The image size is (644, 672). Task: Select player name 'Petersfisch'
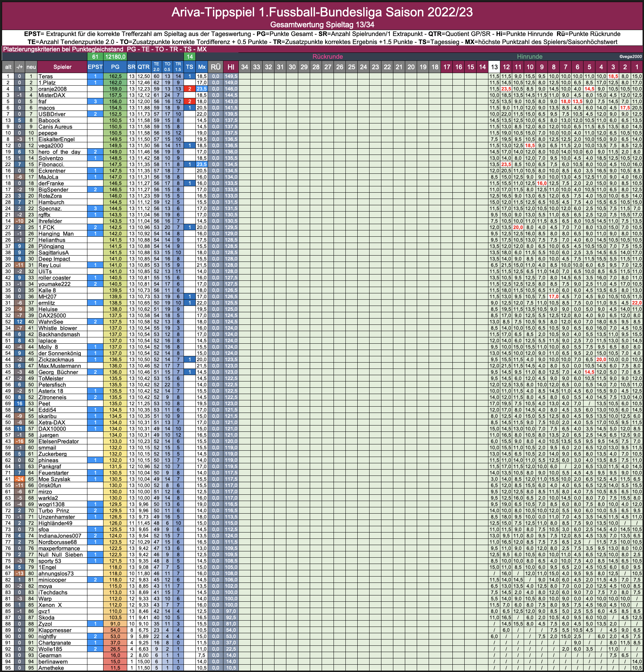(52, 385)
